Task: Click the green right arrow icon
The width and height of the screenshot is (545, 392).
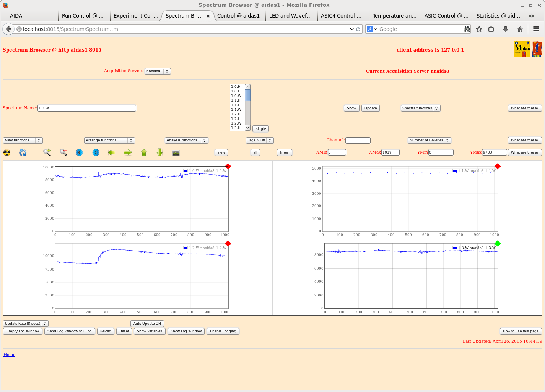Action: click(128, 152)
